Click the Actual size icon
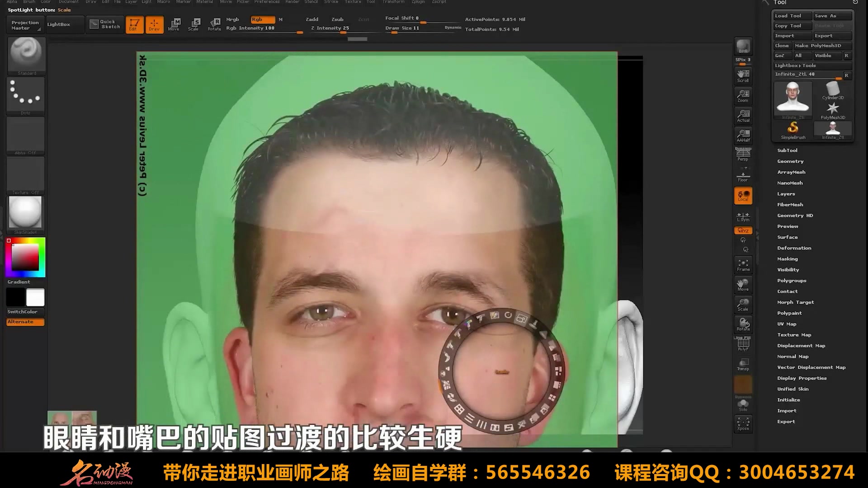Screen dimensions: 868x488 743,116
